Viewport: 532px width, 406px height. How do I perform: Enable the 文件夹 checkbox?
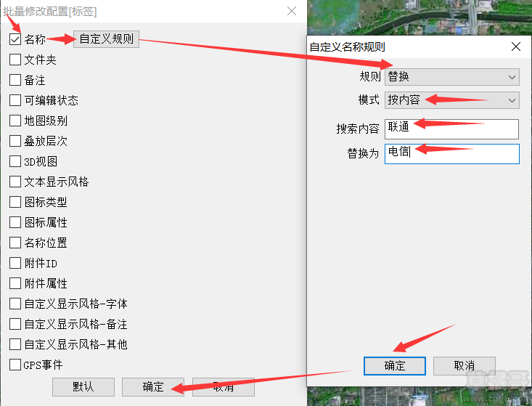15,60
